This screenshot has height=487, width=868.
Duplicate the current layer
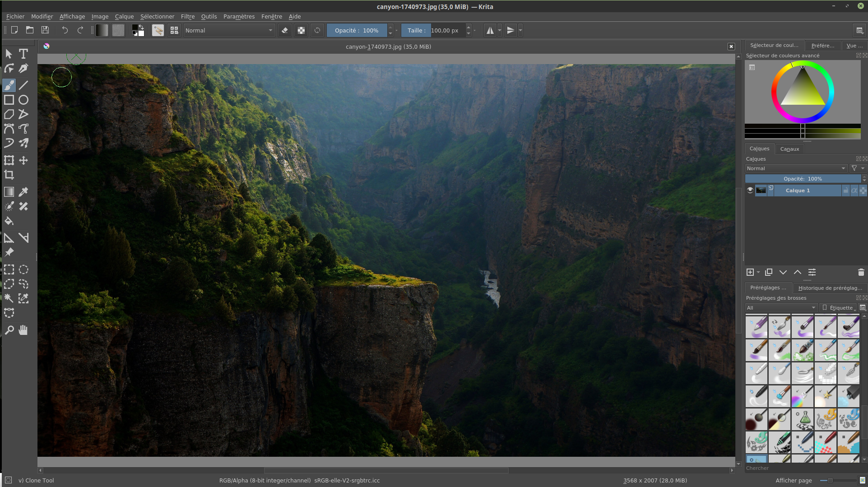pos(769,272)
